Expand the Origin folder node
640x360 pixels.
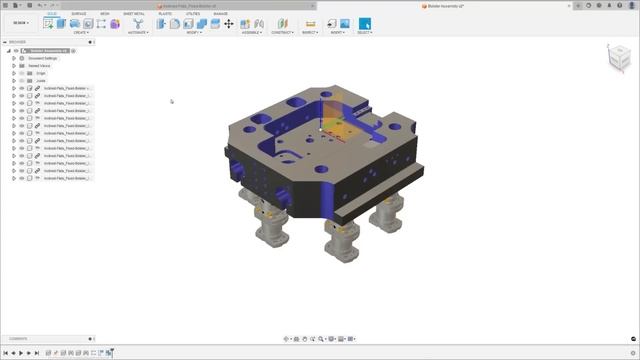[x=14, y=73]
